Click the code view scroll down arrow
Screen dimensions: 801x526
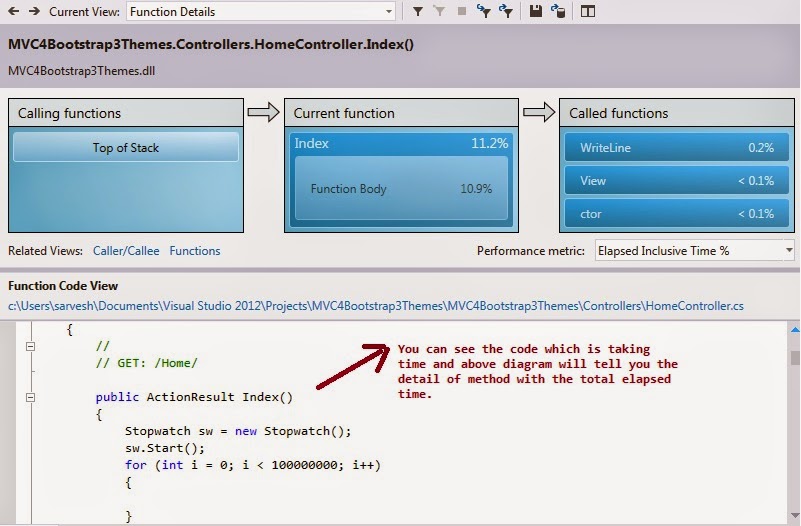click(795, 515)
